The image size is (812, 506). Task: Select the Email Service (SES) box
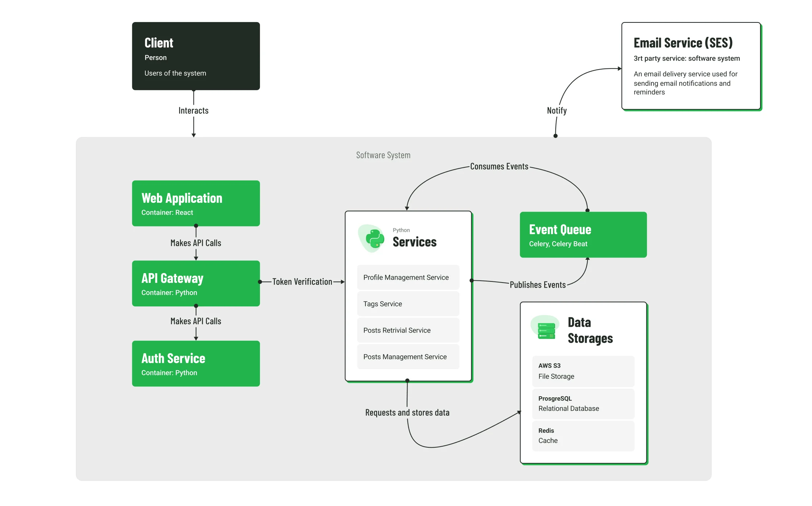(691, 66)
